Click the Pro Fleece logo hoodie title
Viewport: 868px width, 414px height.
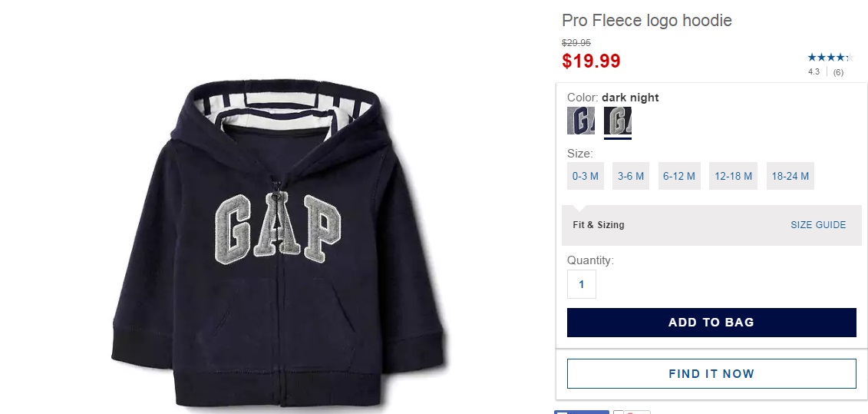coord(646,21)
